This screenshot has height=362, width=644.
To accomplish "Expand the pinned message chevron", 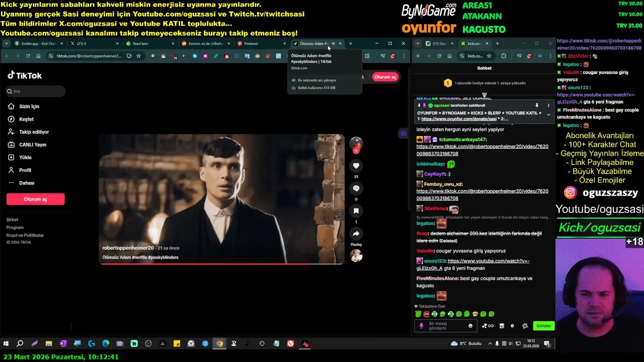I will (548, 115).
